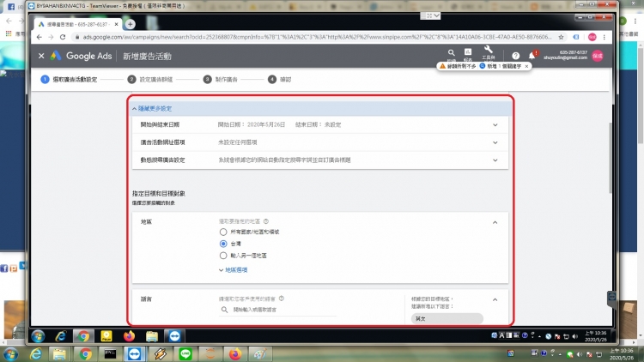The width and height of the screenshot is (644, 362).
Task: Open the tools wrench icon
Action: tap(488, 50)
